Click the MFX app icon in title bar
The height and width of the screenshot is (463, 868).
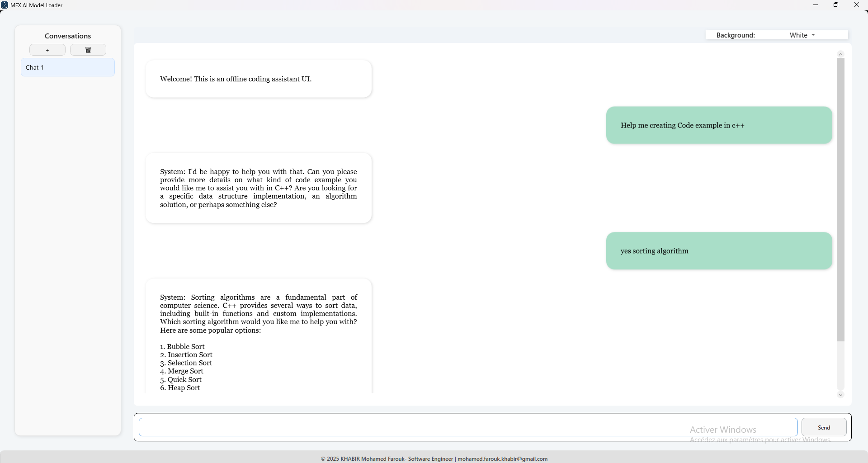point(5,5)
